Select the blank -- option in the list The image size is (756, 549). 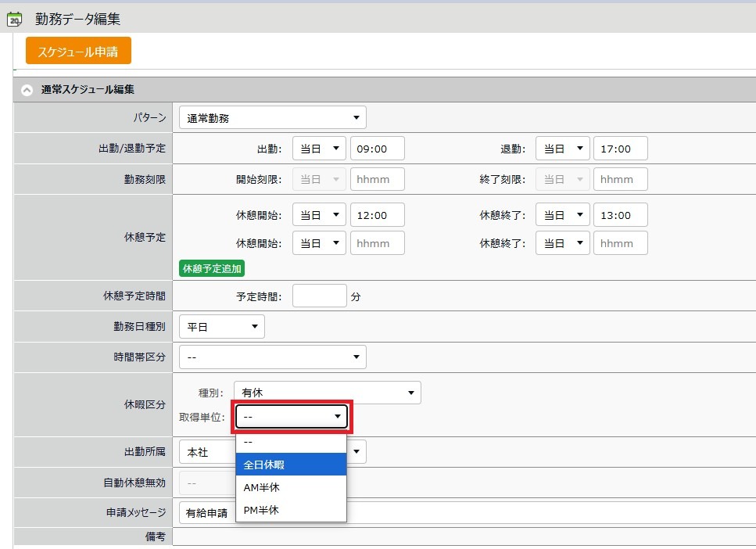tap(291, 442)
